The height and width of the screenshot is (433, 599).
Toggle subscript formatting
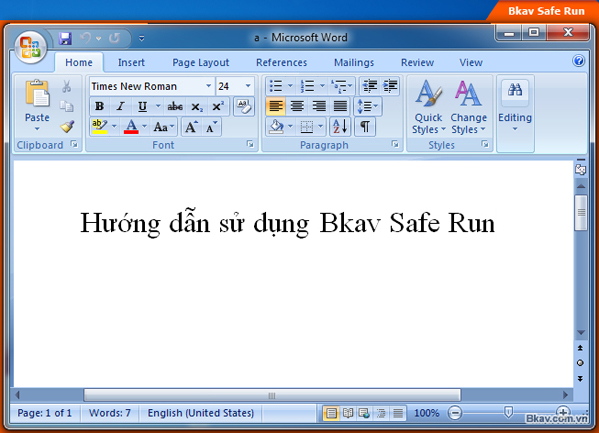point(197,107)
